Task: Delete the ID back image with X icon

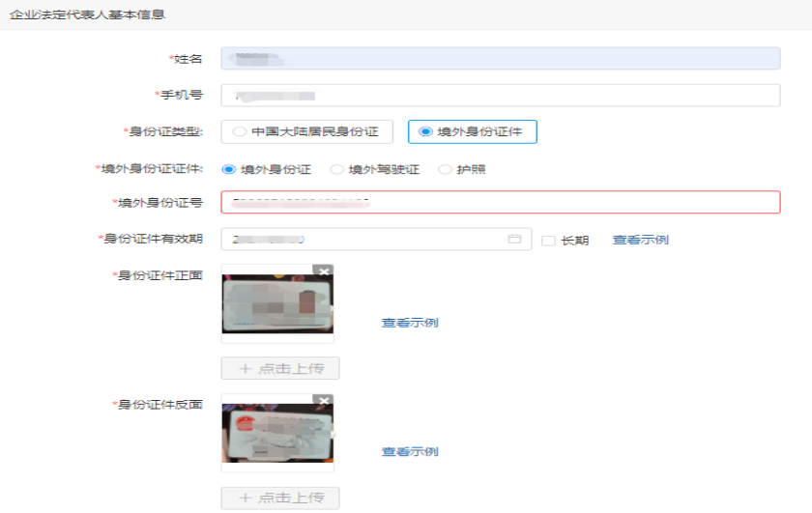Action: [x=325, y=401]
